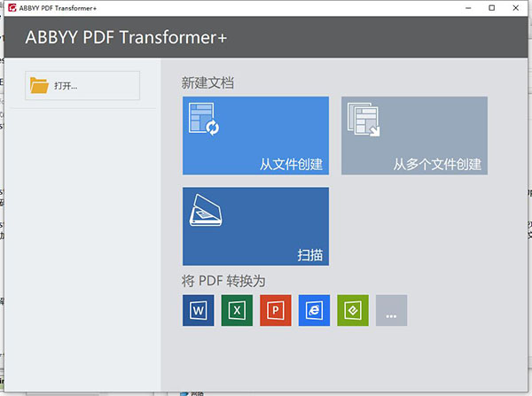532x396 pixels.
Task: Close the ABBYY PDF Transformer+ window
Action: (x=516, y=8)
